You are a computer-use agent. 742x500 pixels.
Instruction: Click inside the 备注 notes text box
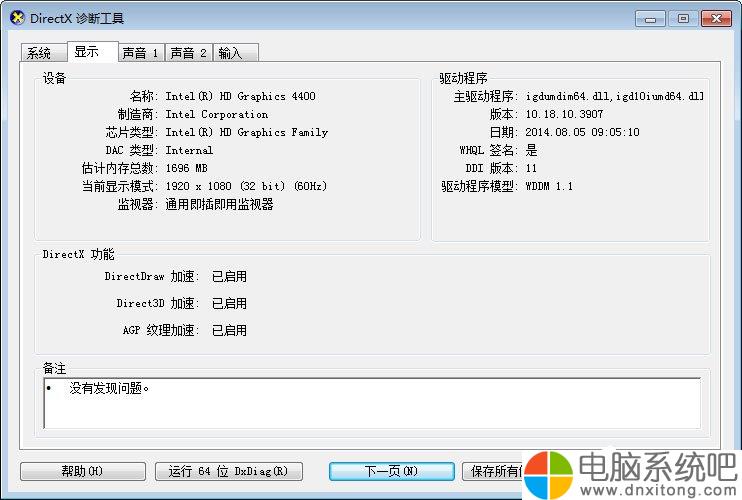click(x=372, y=403)
